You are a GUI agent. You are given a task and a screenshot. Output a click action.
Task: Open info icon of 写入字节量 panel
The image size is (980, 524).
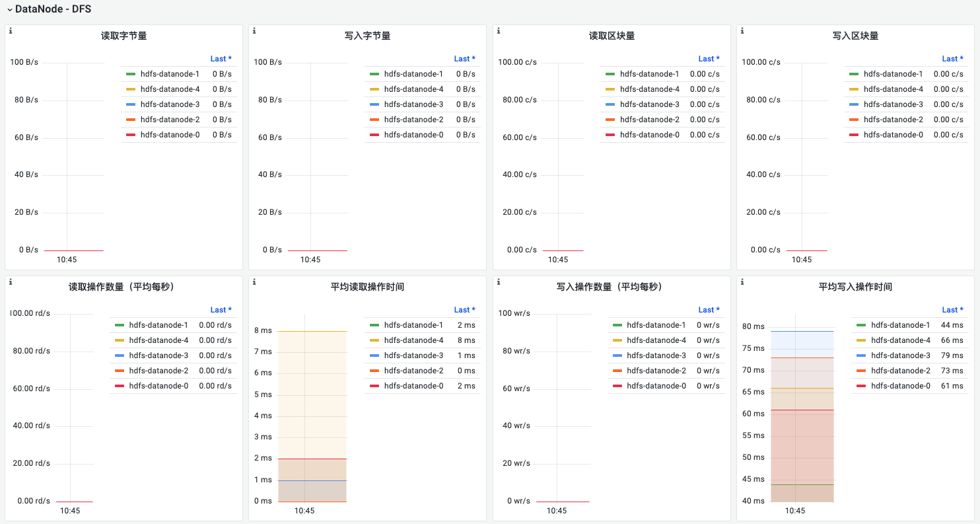click(254, 31)
